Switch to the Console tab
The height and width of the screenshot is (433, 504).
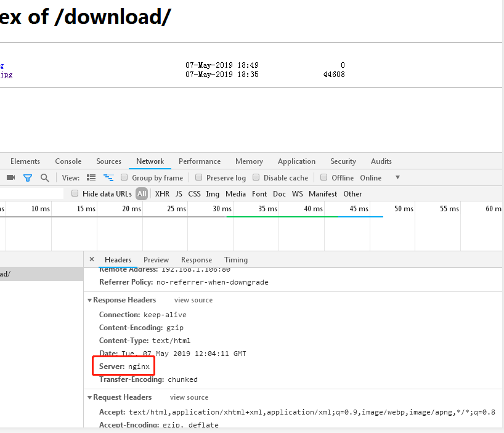(x=68, y=161)
